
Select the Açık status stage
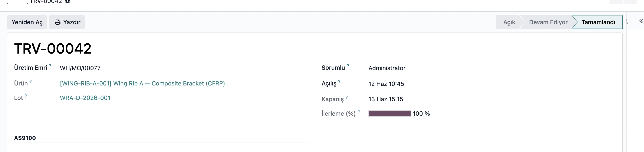pos(509,22)
